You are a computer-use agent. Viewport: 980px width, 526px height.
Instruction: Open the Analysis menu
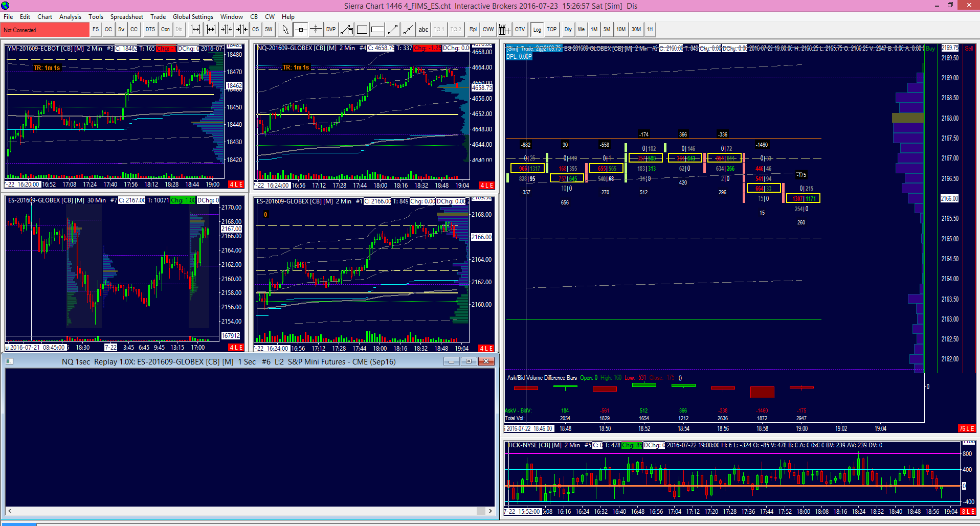[70, 17]
